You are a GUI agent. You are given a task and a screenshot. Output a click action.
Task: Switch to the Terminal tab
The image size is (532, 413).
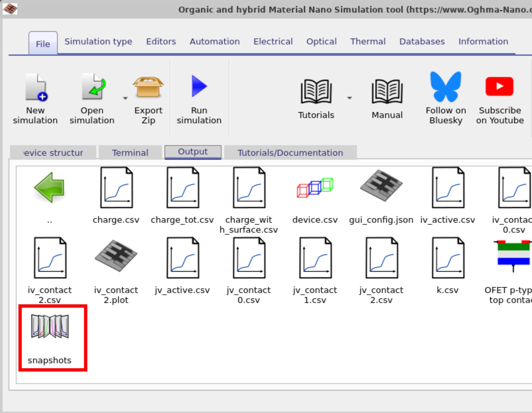pos(130,153)
